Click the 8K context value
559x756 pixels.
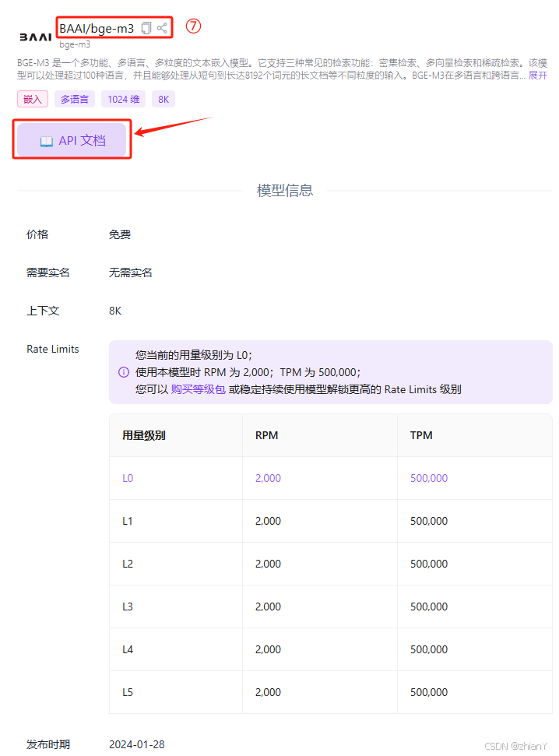click(x=115, y=311)
